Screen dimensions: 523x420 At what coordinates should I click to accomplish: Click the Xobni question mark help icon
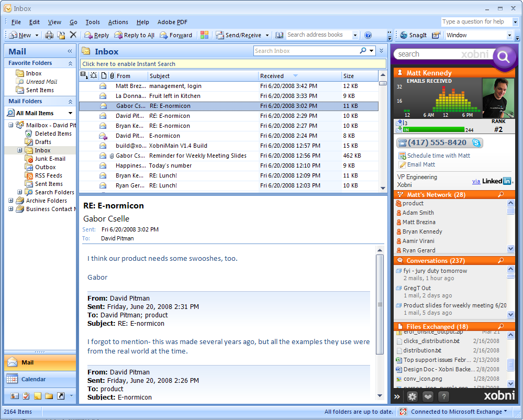[x=443, y=396]
